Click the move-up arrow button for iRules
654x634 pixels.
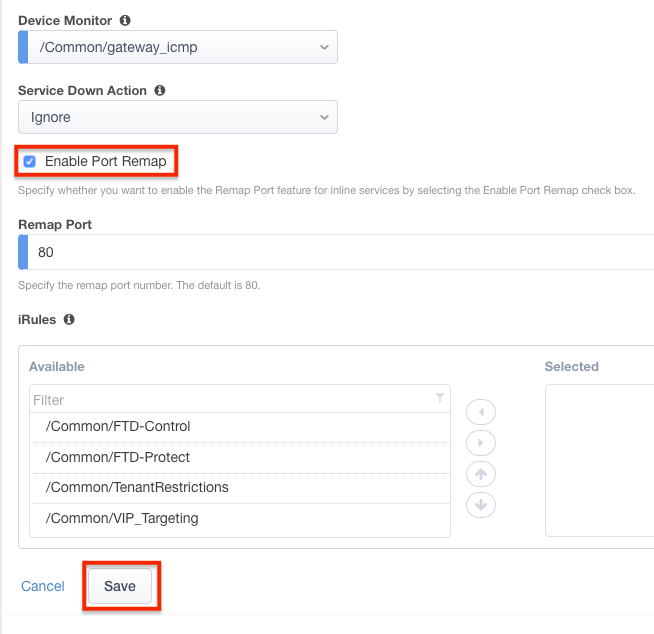click(481, 474)
